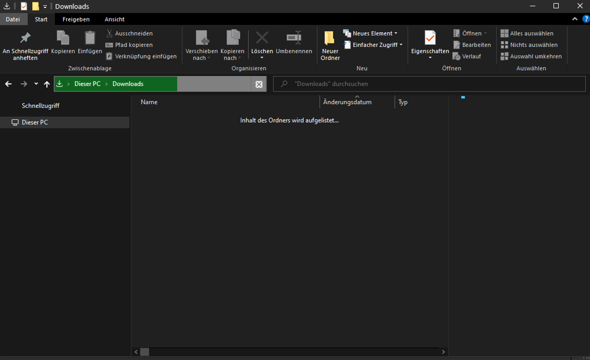Click the download arrow icon in title bar

(6, 6)
